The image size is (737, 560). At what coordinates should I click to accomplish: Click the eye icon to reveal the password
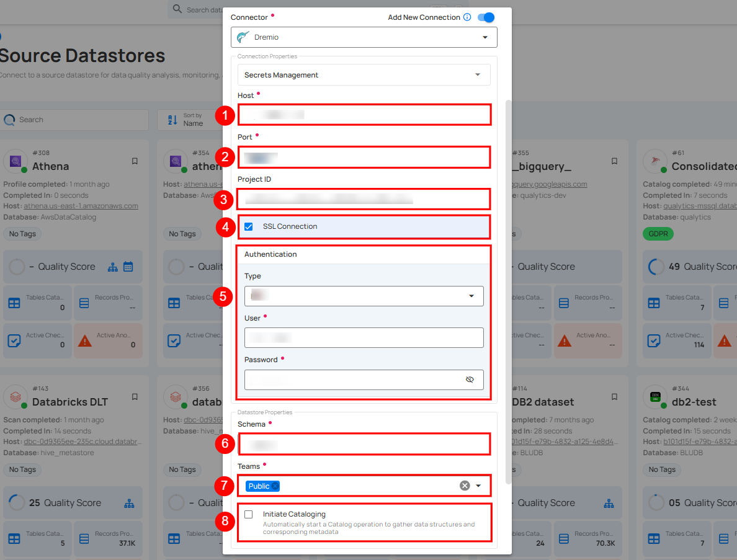470,380
